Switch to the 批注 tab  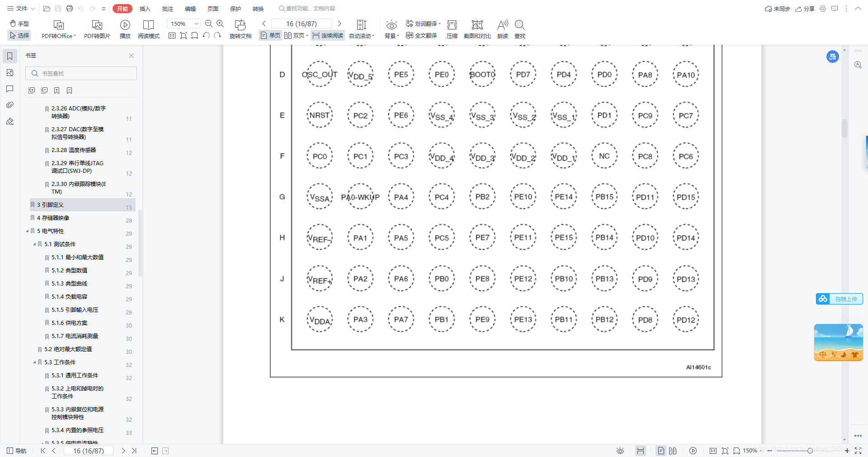(167, 9)
